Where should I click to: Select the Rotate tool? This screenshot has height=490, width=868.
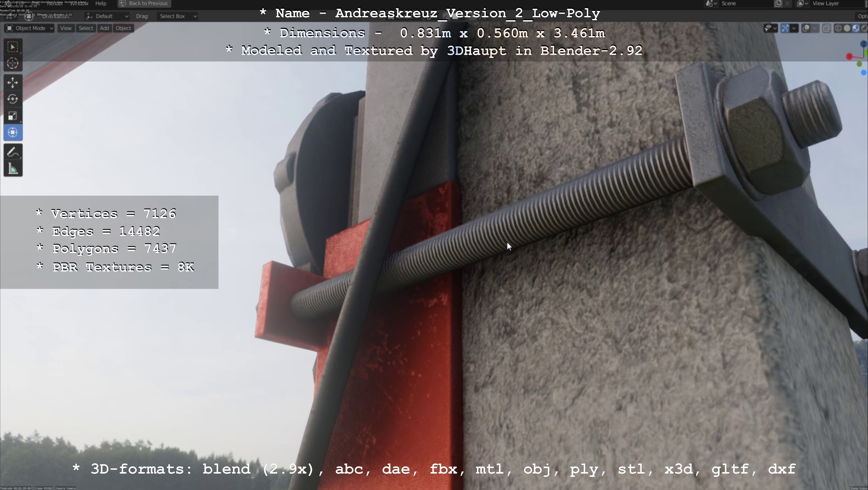[13, 99]
